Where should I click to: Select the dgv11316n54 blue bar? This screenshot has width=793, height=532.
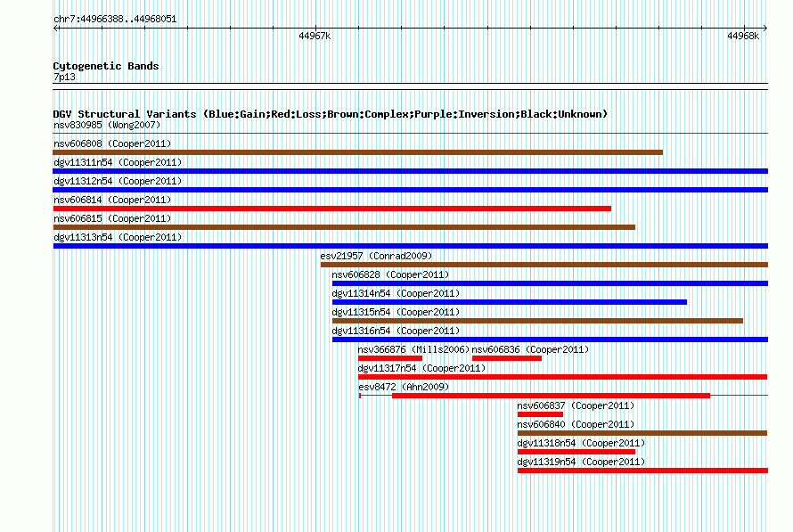pos(551,340)
